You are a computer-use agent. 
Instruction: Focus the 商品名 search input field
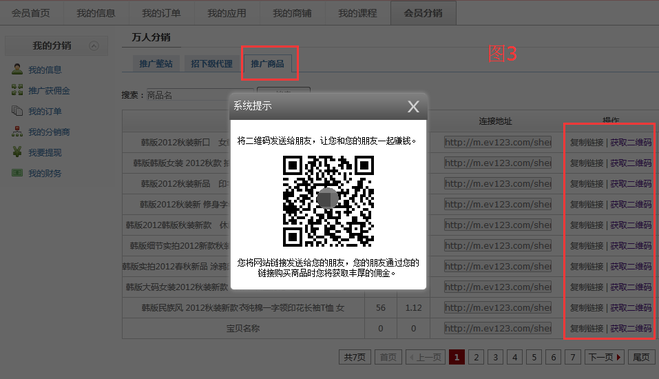(x=200, y=95)
